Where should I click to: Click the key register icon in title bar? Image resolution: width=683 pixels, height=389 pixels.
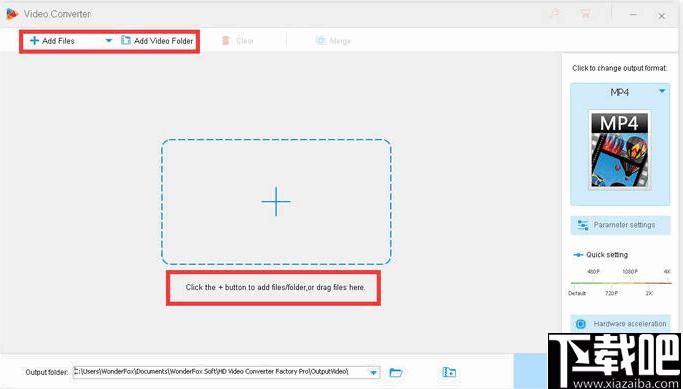click(x=555, y=14)
